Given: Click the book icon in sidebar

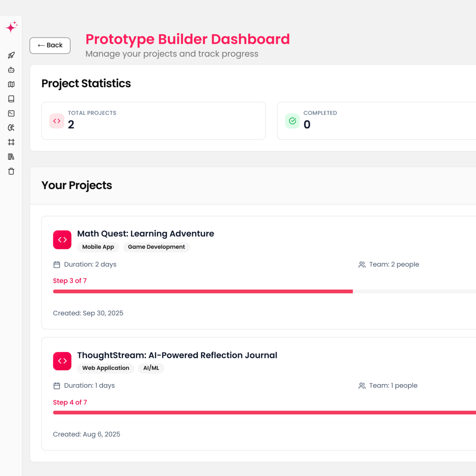Looking at the screenshot, I should point(11,99).
